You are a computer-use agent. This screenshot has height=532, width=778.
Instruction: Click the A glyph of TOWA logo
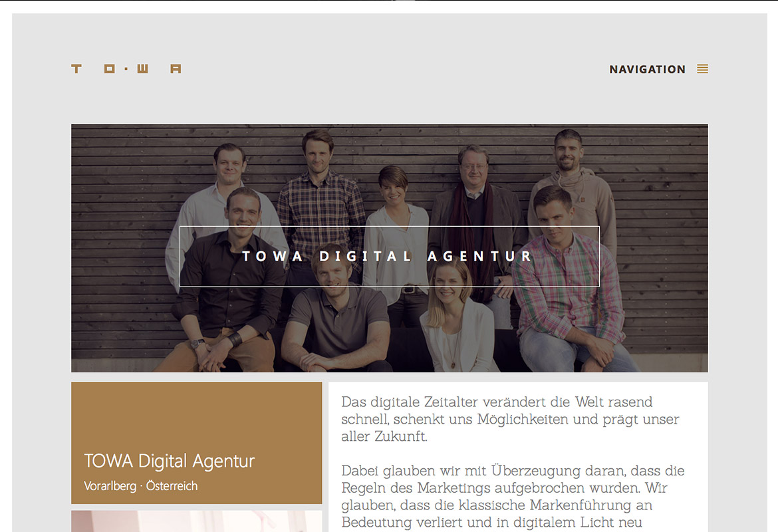pyautogui.click(x=176, y=68)
